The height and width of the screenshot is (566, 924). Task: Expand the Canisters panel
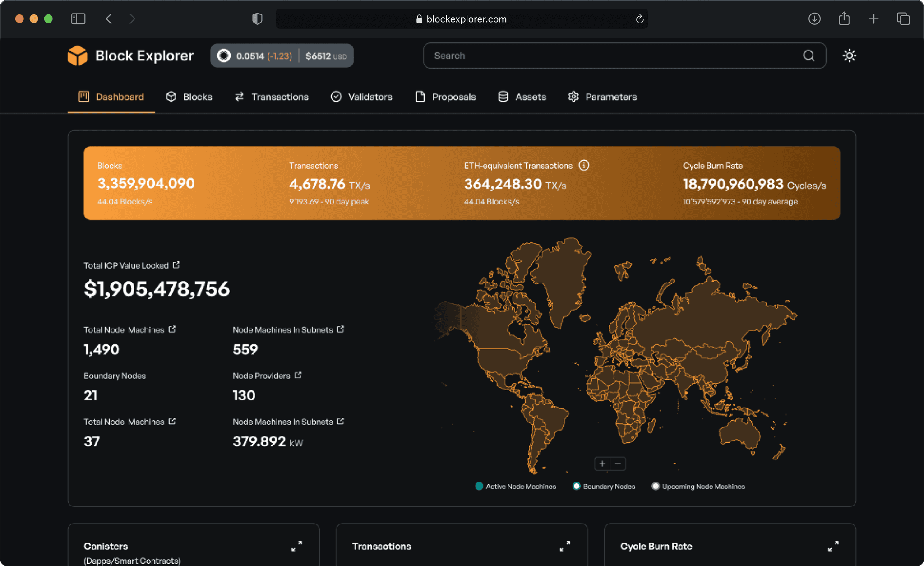tap(296, 546)
